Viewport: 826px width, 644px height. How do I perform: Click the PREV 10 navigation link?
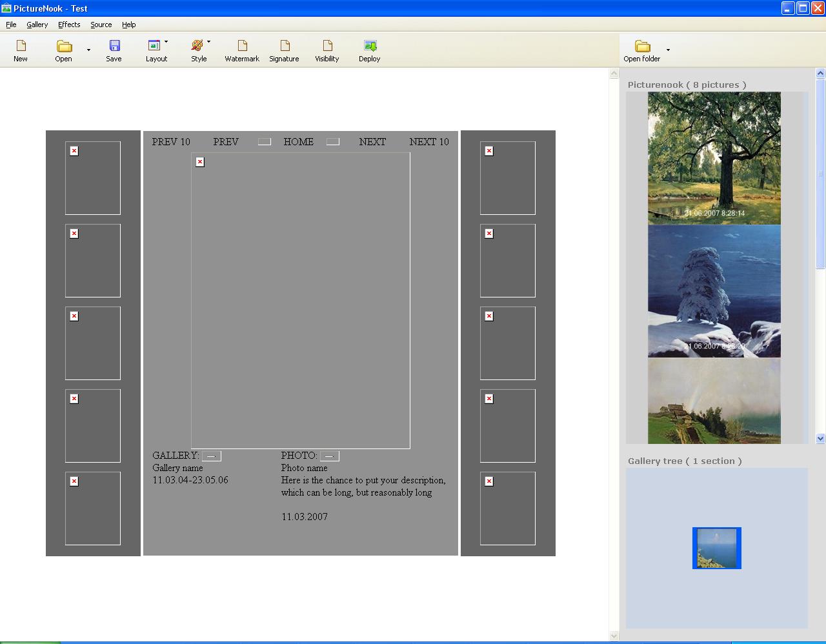[x=171, y=142]
